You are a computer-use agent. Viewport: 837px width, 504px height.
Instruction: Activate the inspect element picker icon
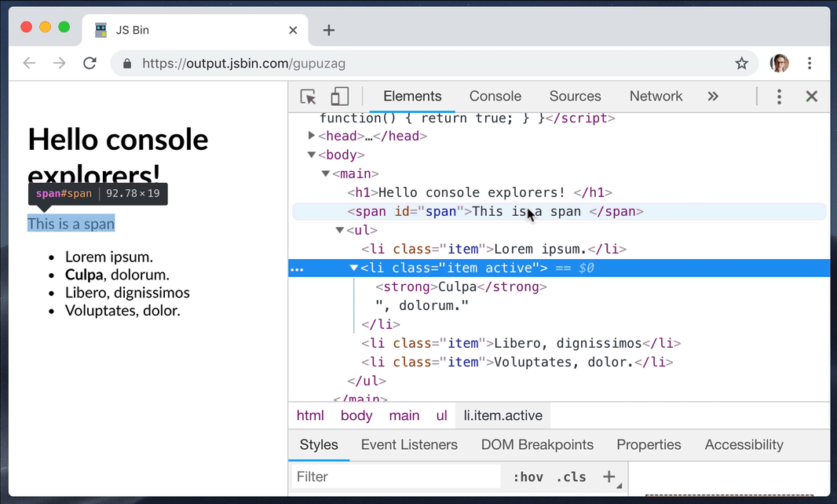click(x=308, y=97)
